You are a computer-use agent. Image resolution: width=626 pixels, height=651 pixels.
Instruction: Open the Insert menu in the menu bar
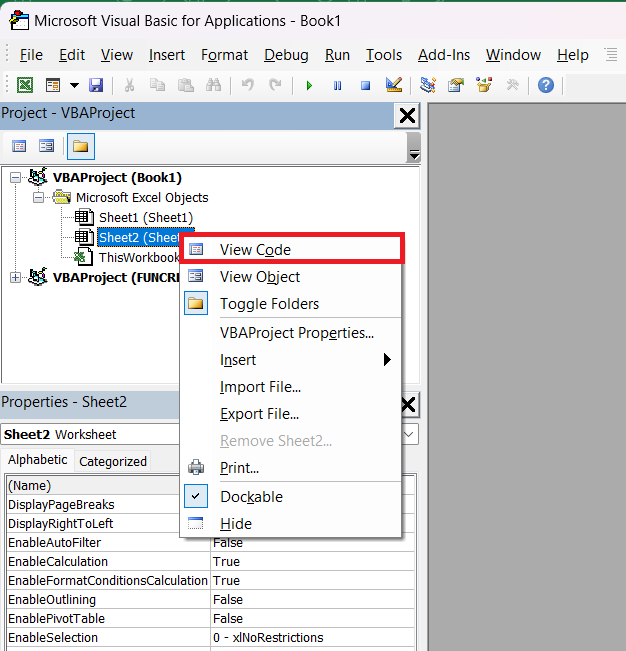tap(167, 55)
